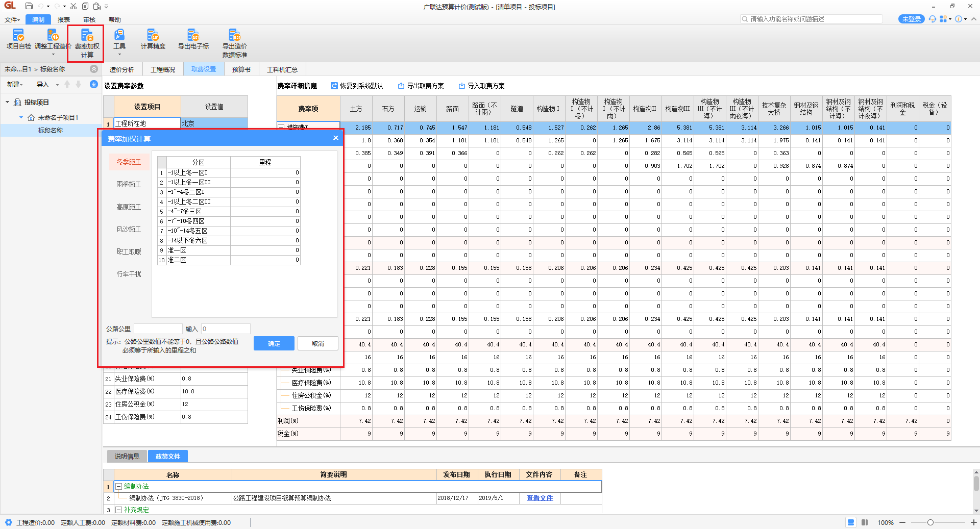The height and width of the screenshot is (529, 980).
Task: Open 费率加权计算 tool in ribbon
Action: tap(87, 43)
